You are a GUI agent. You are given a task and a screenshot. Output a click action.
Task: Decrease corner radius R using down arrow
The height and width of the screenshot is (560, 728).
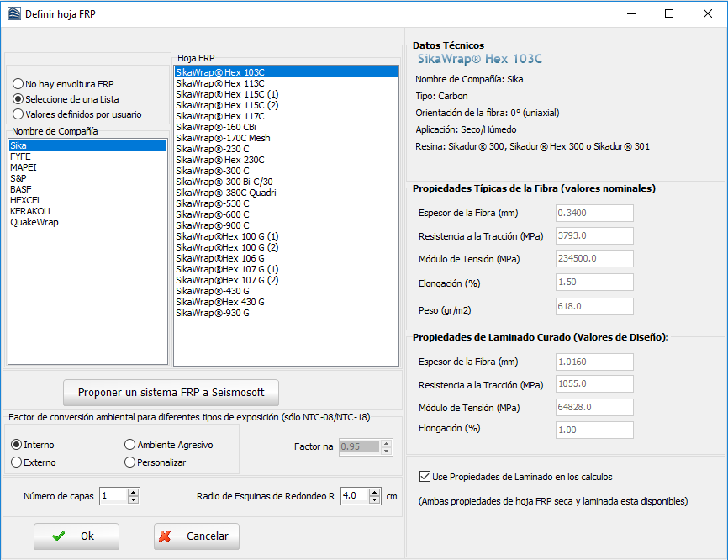pos(375,500)
